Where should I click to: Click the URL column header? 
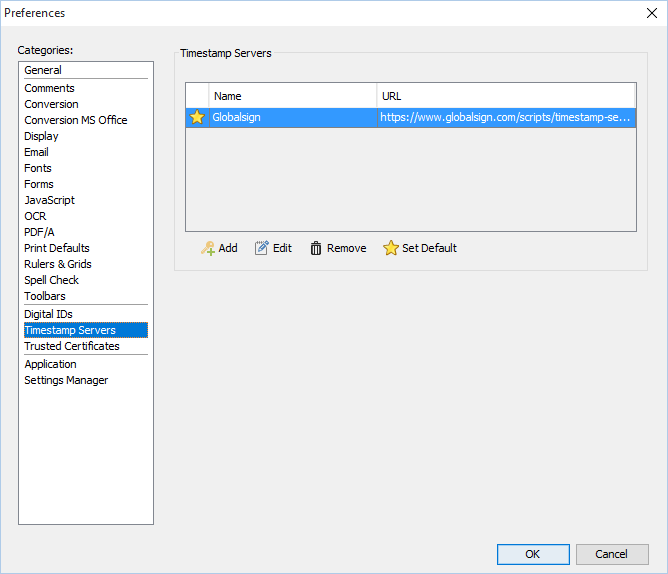click(x=505, y=96)
